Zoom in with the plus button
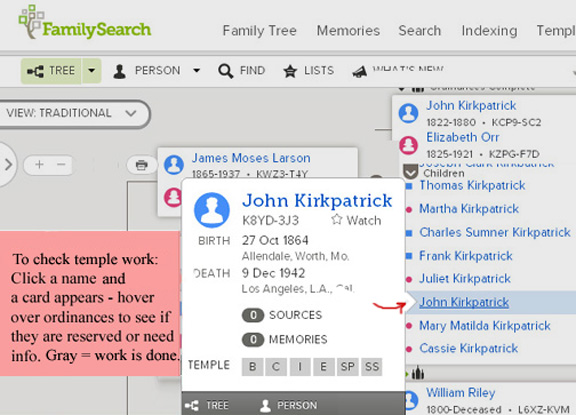The width and height of the screenshot is (576, 415). pos(39,164)
